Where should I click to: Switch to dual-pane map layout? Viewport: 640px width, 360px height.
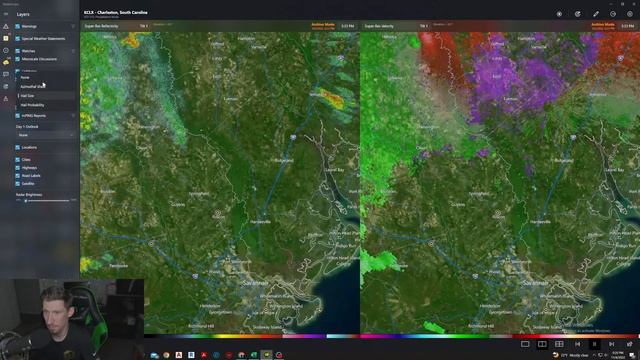(x=542, y=344)
